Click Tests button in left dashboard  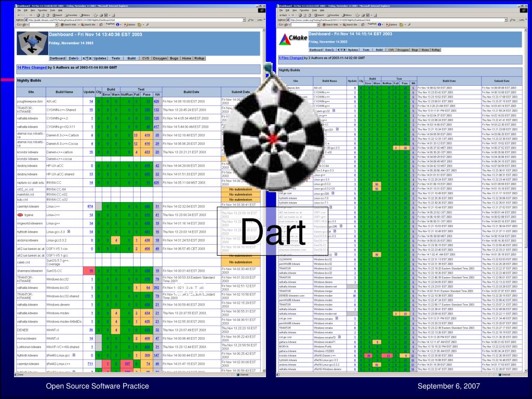[x=115, y=58]
